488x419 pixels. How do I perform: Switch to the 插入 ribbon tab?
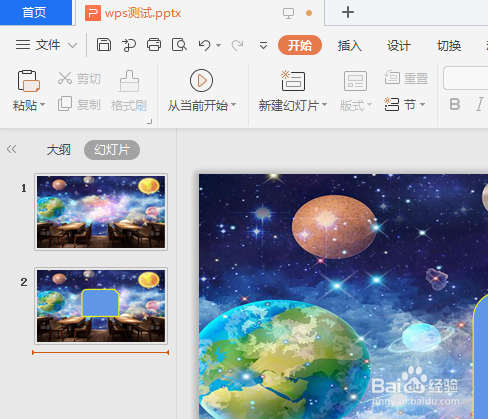(349, 45)
